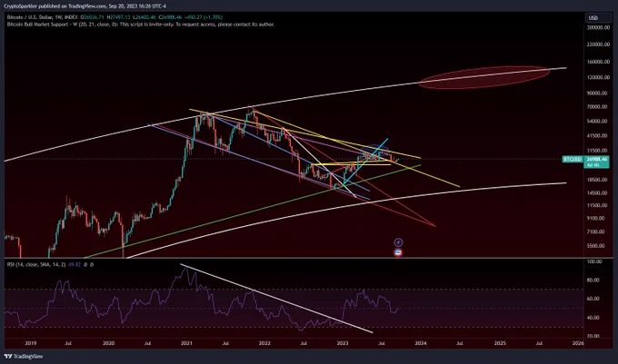Click the 220000.00 price axis label
618x364 pixels.
(x=598, y=44)
